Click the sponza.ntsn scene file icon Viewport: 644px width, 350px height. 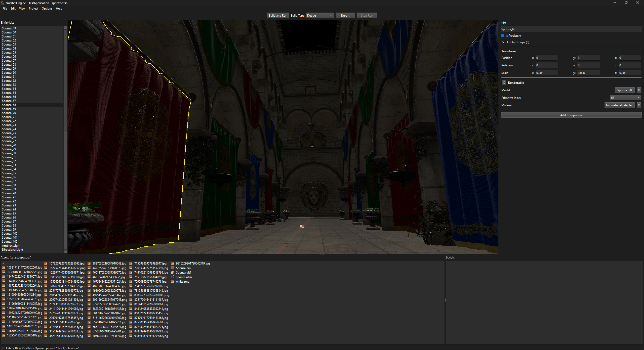pyautogui.click(x=173, y=277)
